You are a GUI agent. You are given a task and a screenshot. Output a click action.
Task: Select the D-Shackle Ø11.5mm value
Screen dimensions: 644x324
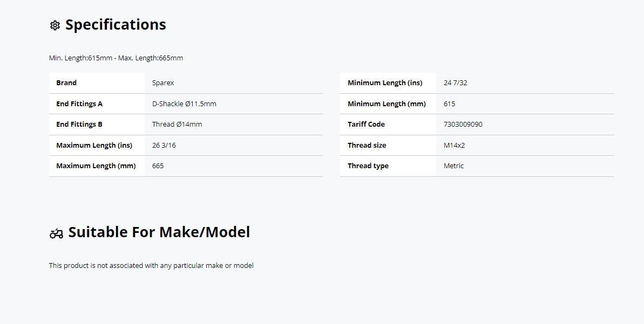[184, 104]
